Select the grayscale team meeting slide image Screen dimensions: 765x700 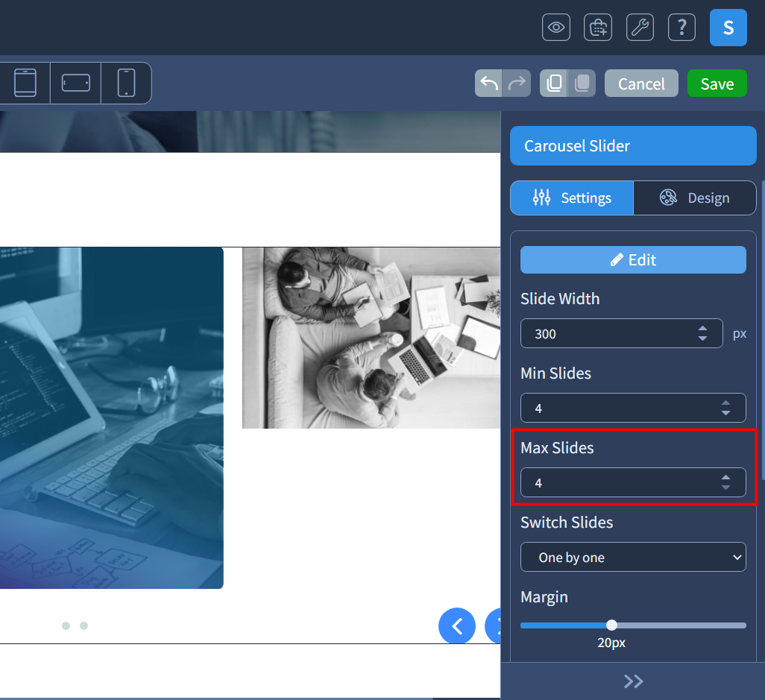[x=371, y=338]
